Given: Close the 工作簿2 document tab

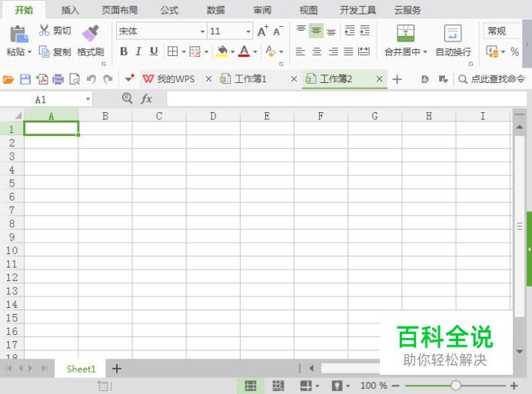Looking at the screenshot, I should pyautogui.click(x=379, y=79).
